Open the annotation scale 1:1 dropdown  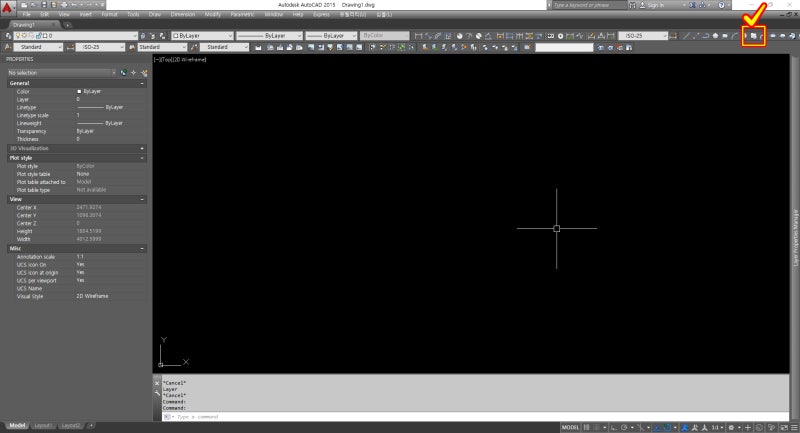[x=717, y=427]
